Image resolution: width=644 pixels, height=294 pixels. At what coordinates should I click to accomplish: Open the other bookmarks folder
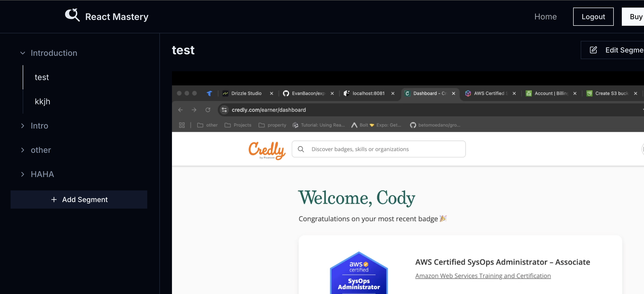[x=207, y=125]
